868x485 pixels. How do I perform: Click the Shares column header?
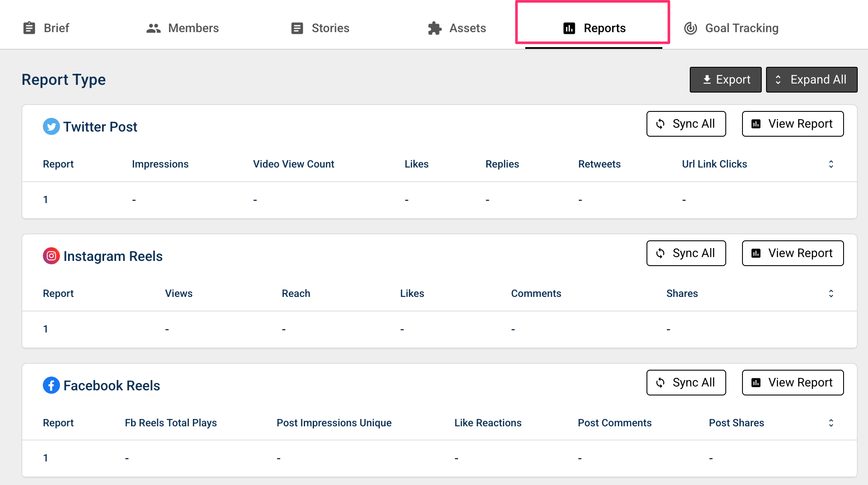coord(682,293)
